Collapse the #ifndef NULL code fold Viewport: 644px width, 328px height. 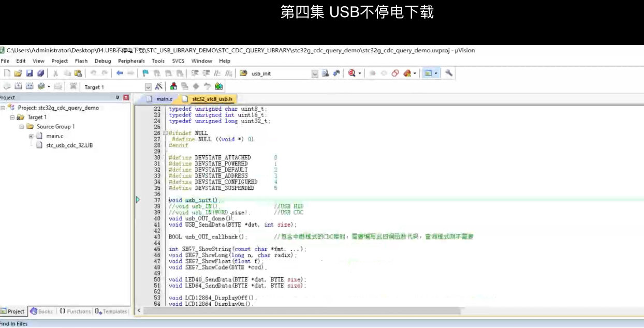[165, 133]
